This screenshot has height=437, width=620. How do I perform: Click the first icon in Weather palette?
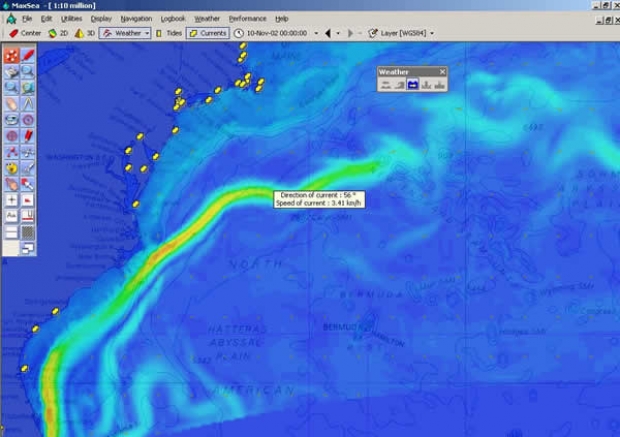click(x=385, y=85)
